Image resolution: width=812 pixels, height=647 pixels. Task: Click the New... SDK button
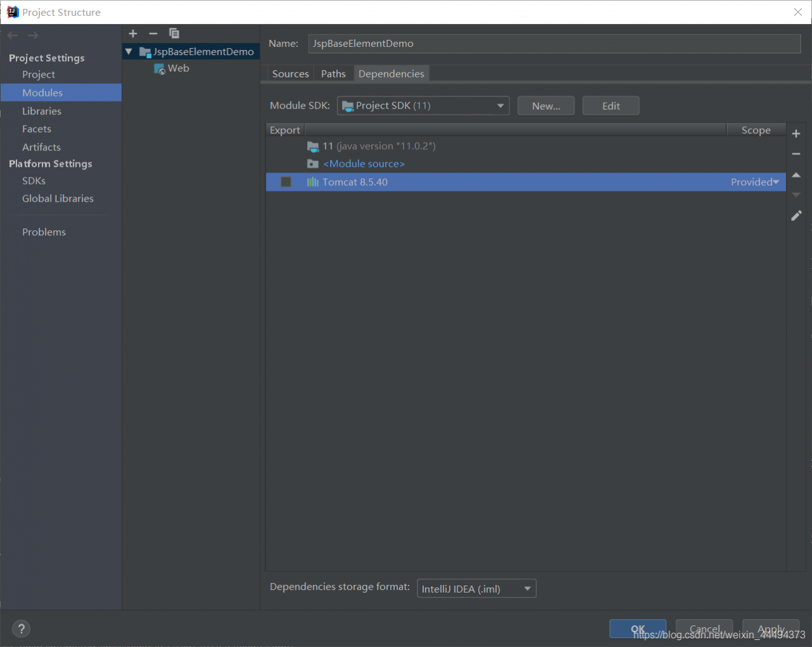click(546, 106)
